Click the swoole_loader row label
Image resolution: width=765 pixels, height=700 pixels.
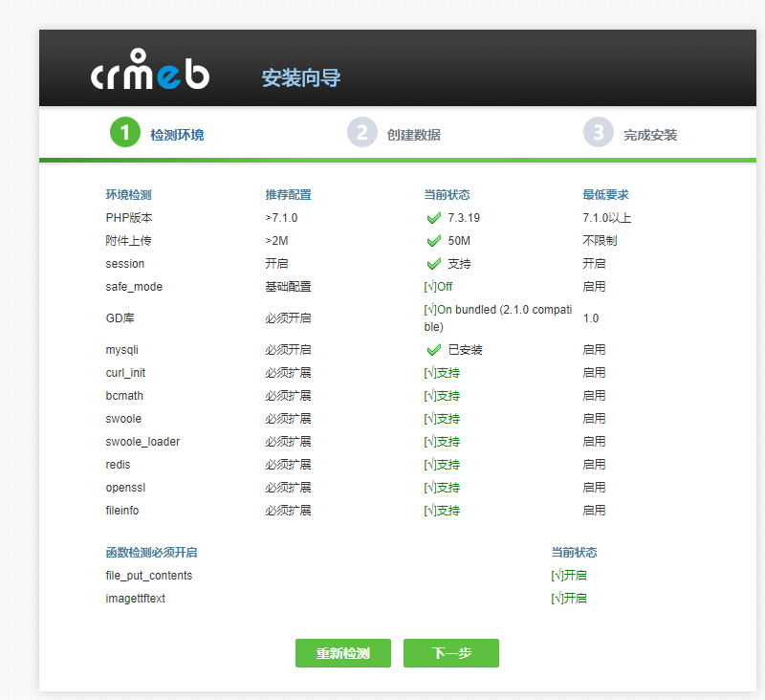[142, 442]
